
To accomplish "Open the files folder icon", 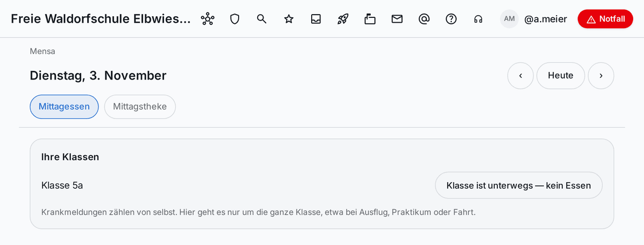I will [370, 19].
